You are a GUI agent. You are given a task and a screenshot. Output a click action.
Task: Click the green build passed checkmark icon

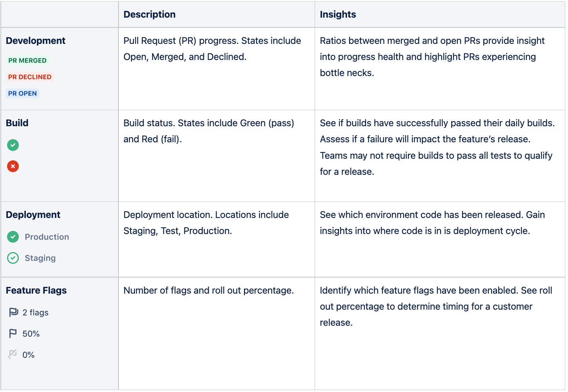click(13, 145)
